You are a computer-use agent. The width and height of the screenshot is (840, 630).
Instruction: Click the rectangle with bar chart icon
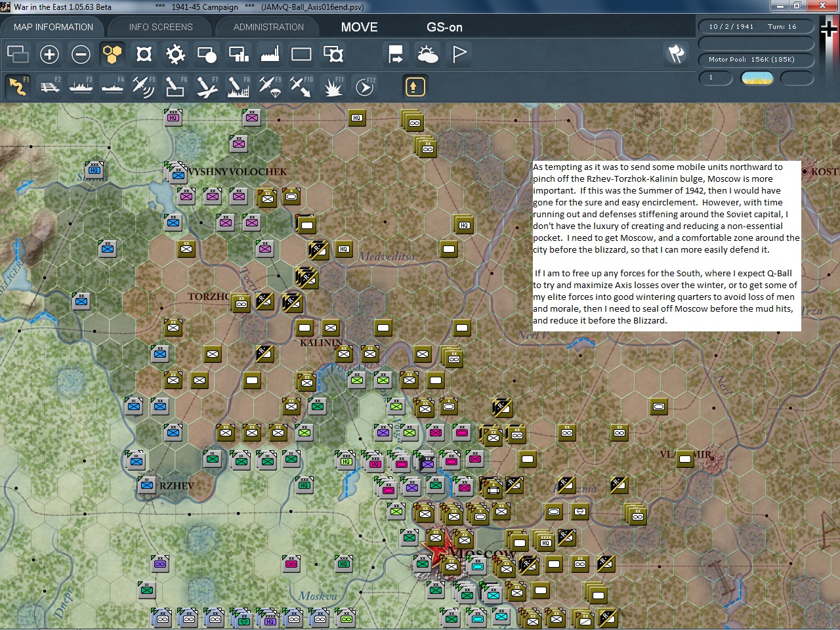click(238, 54)
